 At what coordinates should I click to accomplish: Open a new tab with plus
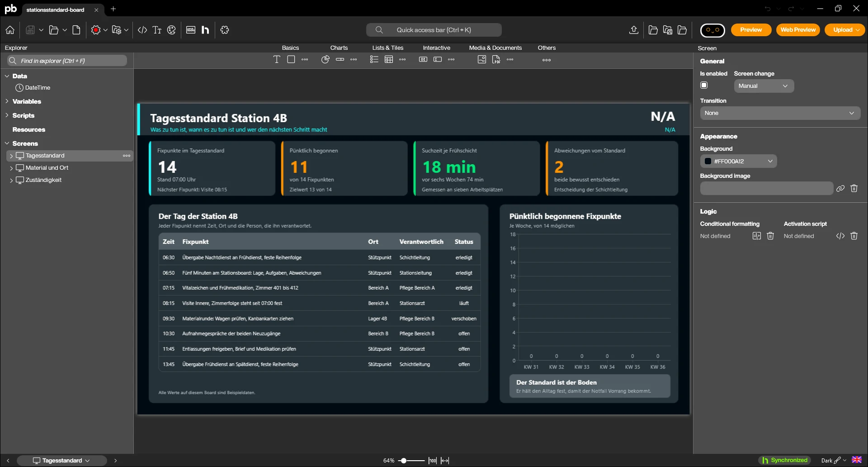coord(113,9)
